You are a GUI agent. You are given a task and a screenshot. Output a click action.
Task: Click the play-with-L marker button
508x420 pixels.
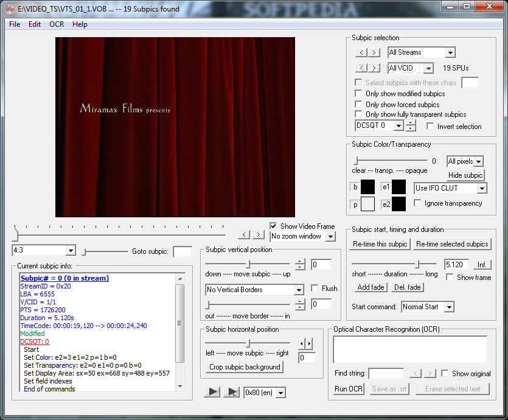pyautogui.click(x=232, y=392)
